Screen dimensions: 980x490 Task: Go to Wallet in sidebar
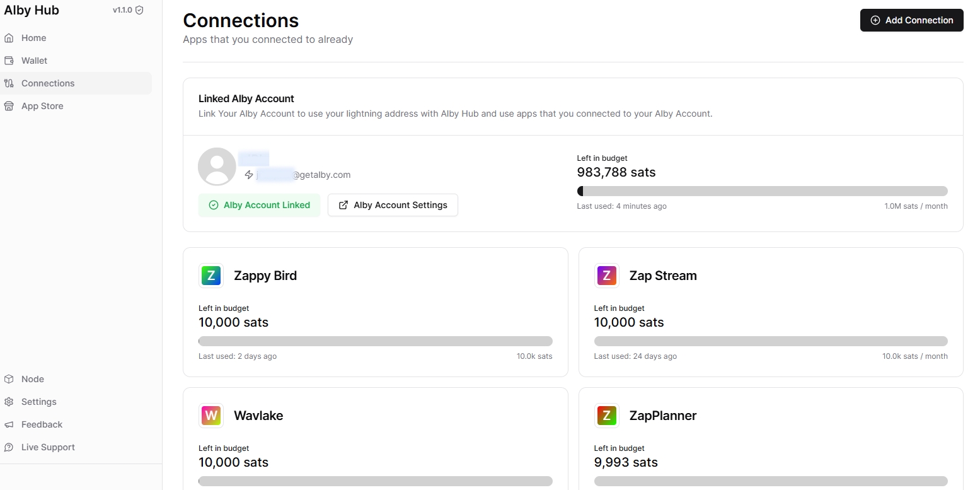coord(34,61)
